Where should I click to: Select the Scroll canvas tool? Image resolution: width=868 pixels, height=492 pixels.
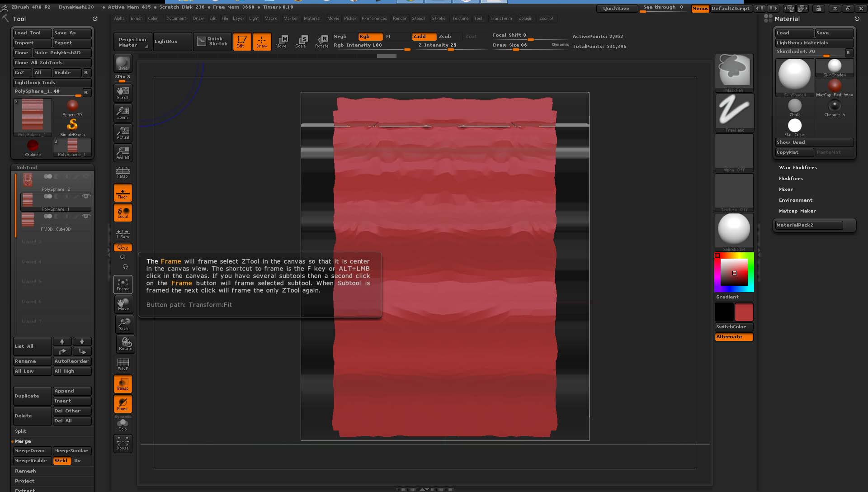[123, 93]
